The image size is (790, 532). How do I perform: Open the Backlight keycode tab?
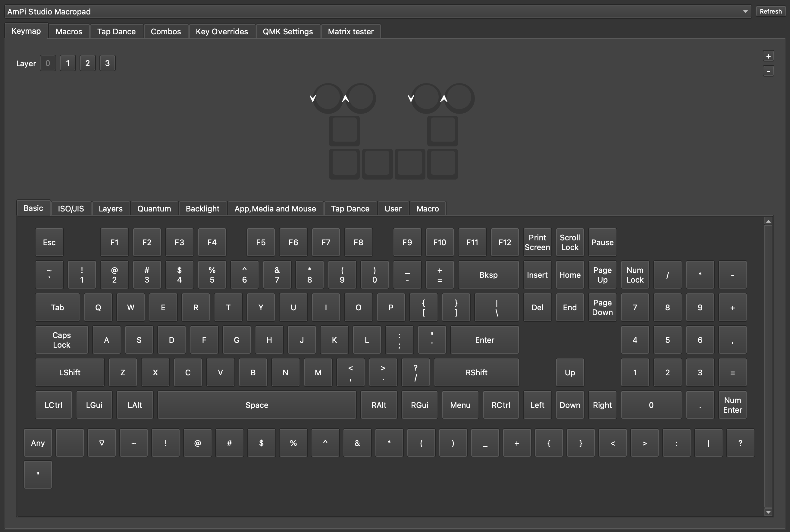[202, 209]
